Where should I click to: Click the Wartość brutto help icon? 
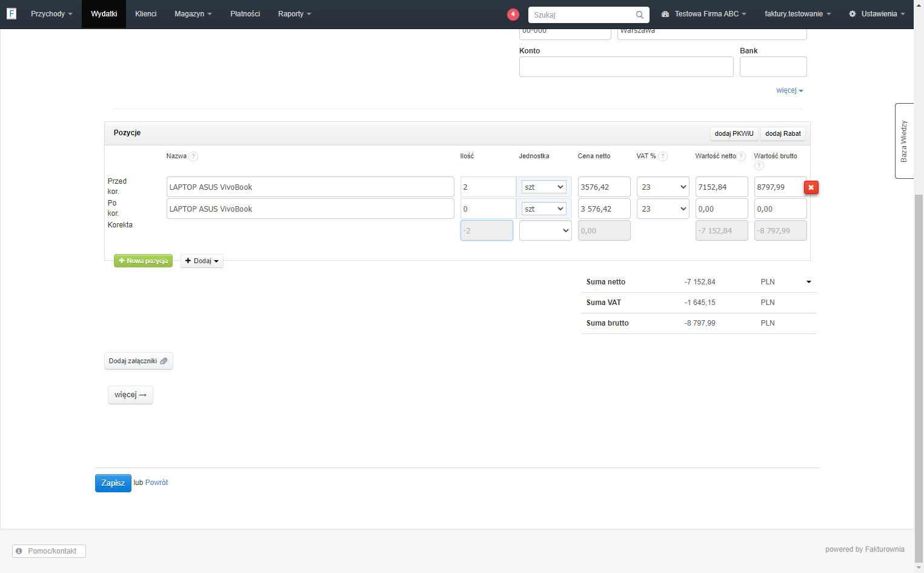pos(759,166)
